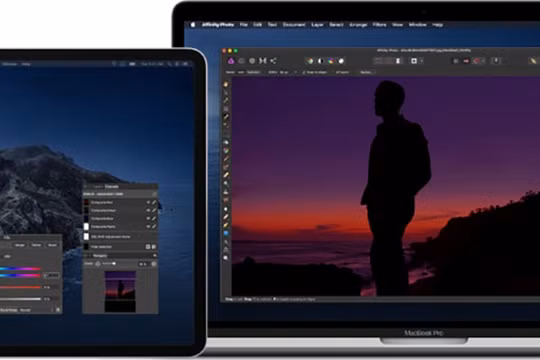Switch to the Photo persona purple icon
This screenshot has width=540, height=360.
[x=231, y=61]
